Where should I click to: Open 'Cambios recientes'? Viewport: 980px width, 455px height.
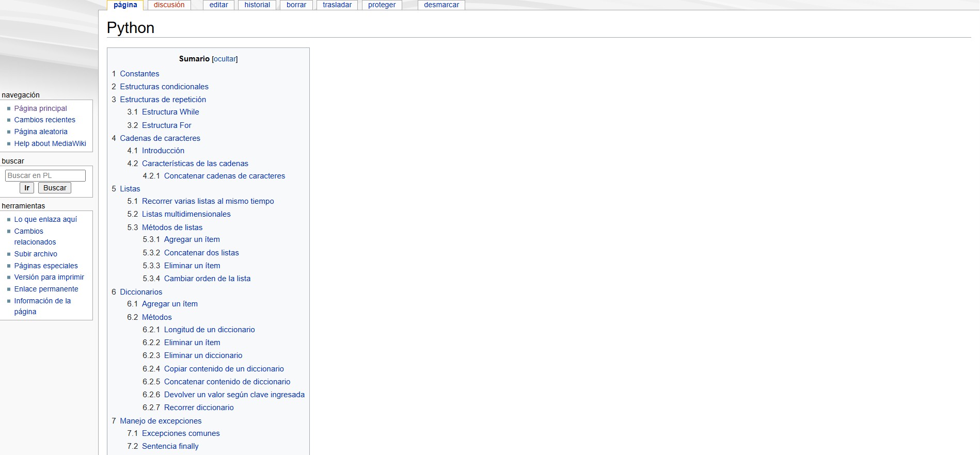pos(44,120)
